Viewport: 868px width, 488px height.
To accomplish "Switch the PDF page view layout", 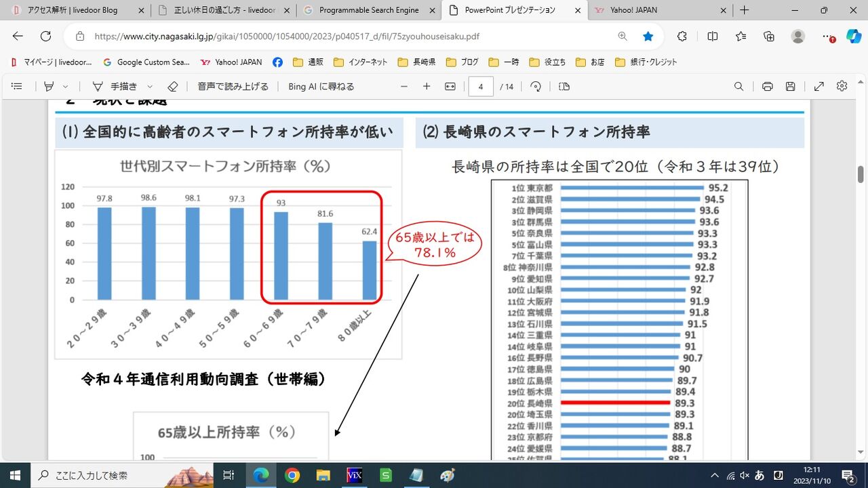I will [x=564, y=86].
